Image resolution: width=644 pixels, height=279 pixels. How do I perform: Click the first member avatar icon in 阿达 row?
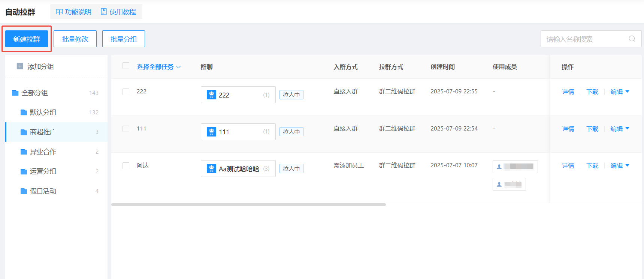pos(499,167)
